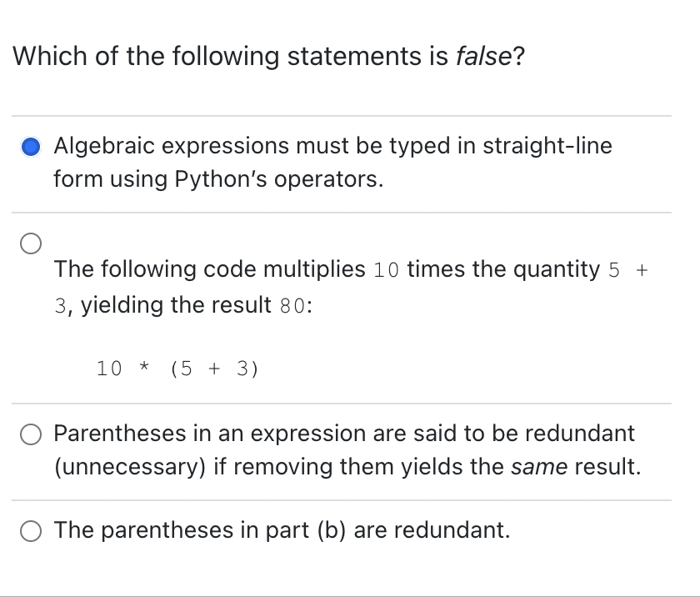This screenshot has height=597, width=700.
Task: Click the currently selected blue radio button
Action: pos(31,145)
